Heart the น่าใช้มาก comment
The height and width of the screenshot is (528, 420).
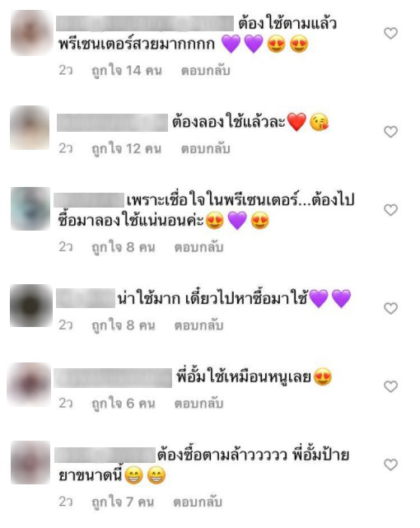tap(390, 308)
